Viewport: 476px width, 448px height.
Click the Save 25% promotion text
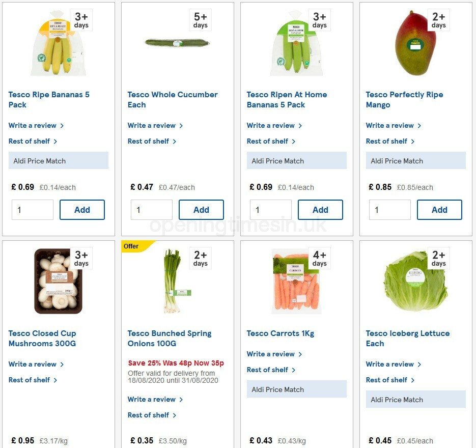(175, 363)
